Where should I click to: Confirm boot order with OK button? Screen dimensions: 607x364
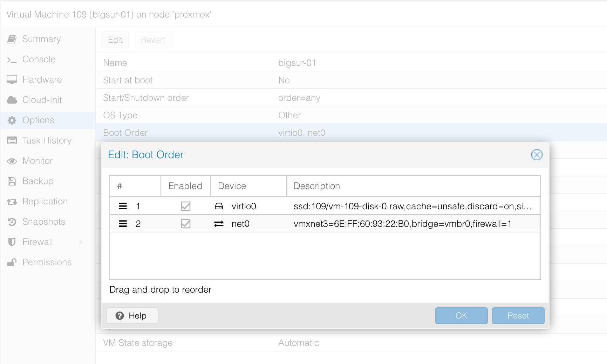click(x=461, y=316)
